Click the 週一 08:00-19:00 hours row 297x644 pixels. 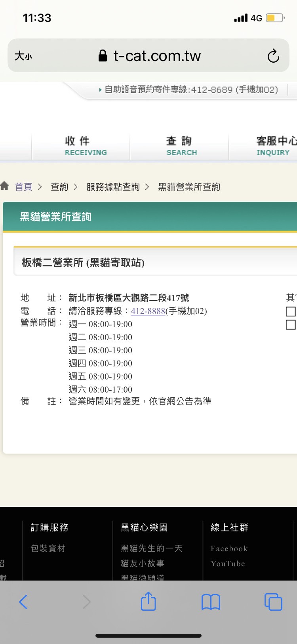(100, 324)
